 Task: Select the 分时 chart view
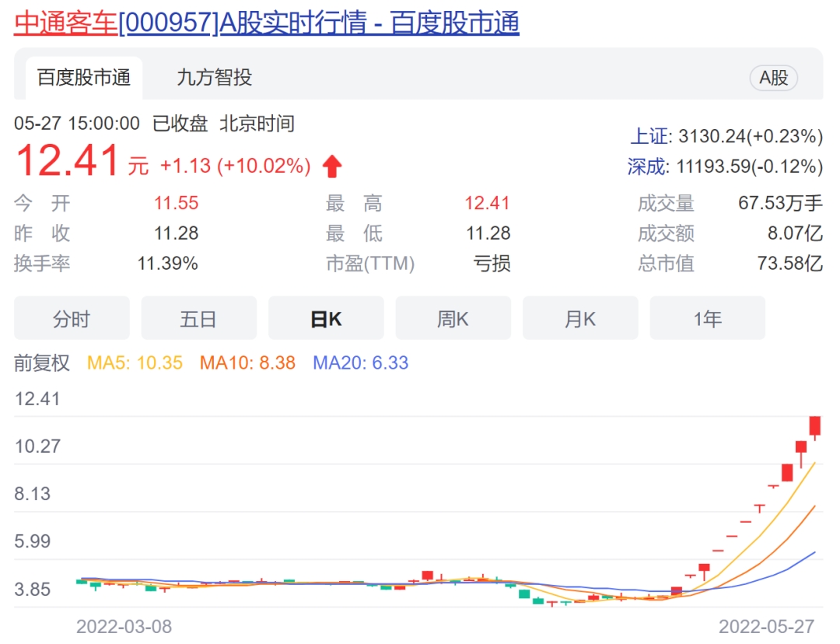pyautogui.click(x=72, y=319)
